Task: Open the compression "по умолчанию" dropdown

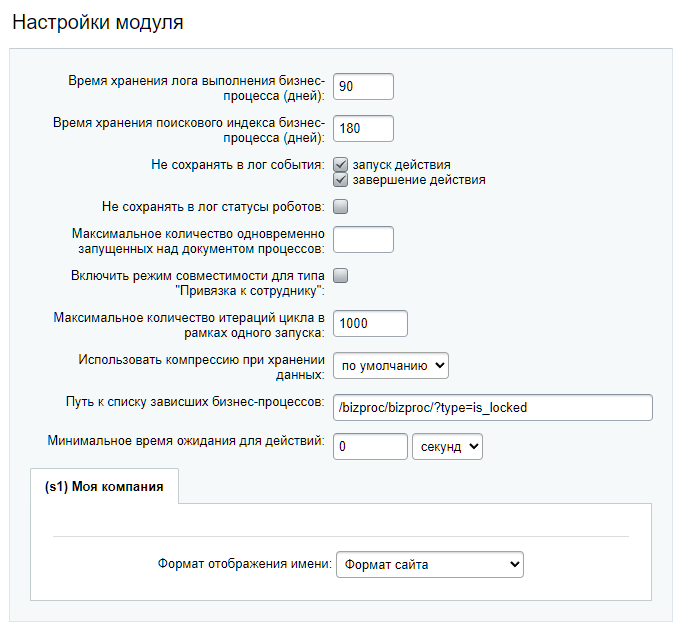Action: pos(391,366)
